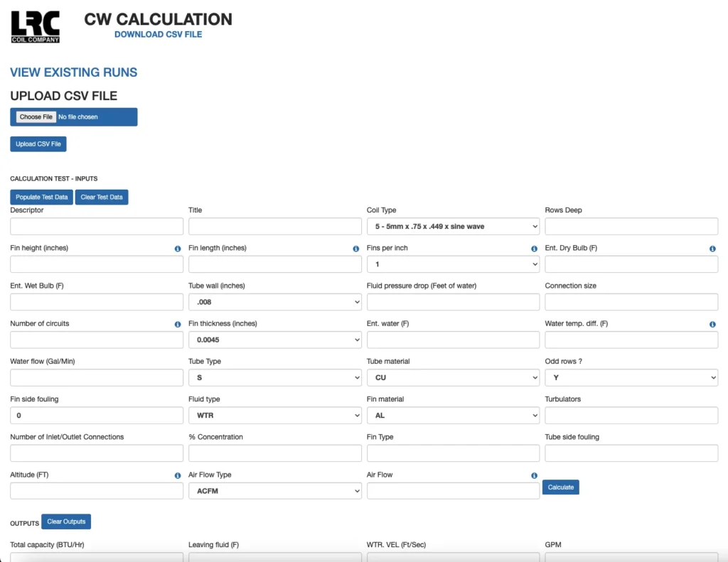Open the Air Flow Type dropdown
728x562 pixels.
274,491
